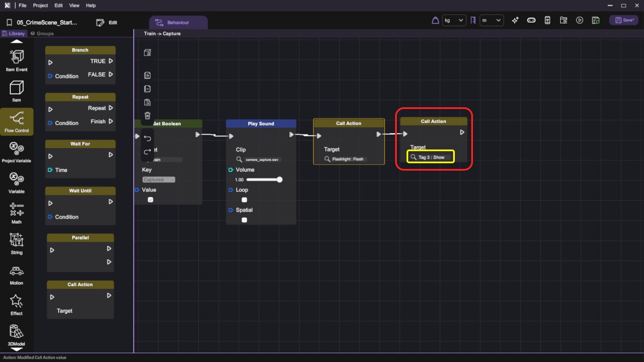Click the play preview icon in top toolbar
The height and width of the screenshot is (362, 644).
tap(579, 20)
